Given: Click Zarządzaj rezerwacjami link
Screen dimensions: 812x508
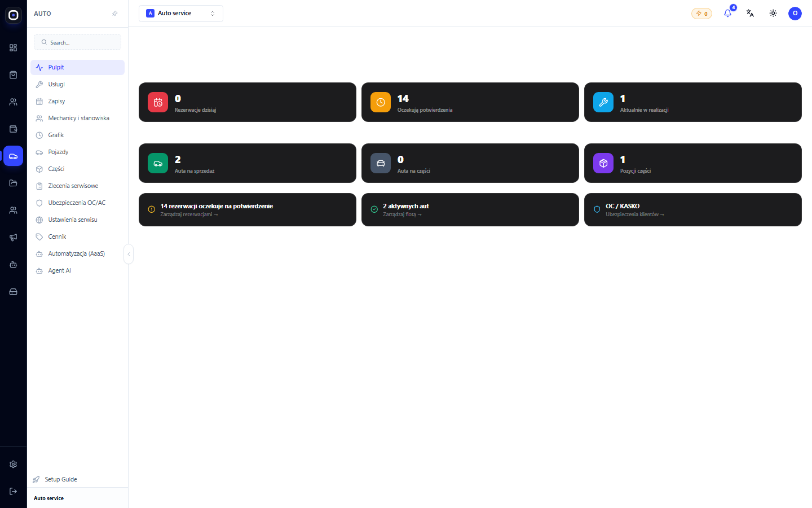Looking at the screenshot, I should click(189, 214).
